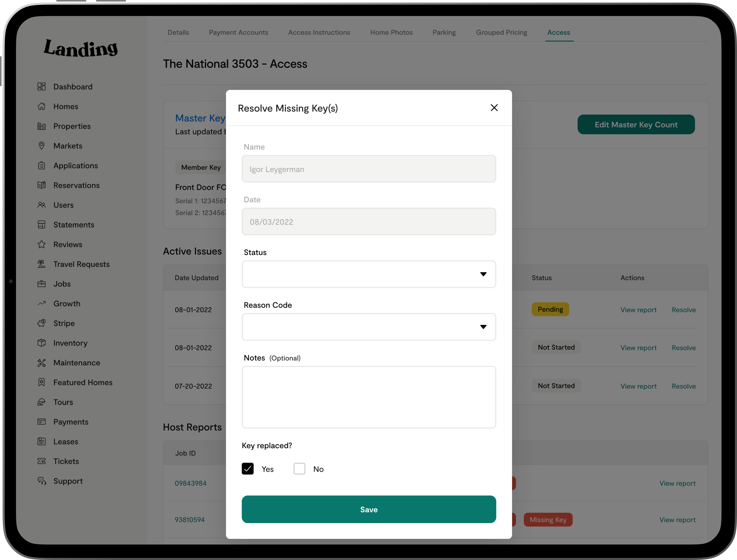Click the Reviews star icon
Viewport: 737px width, 560px height.
point(42,244)
